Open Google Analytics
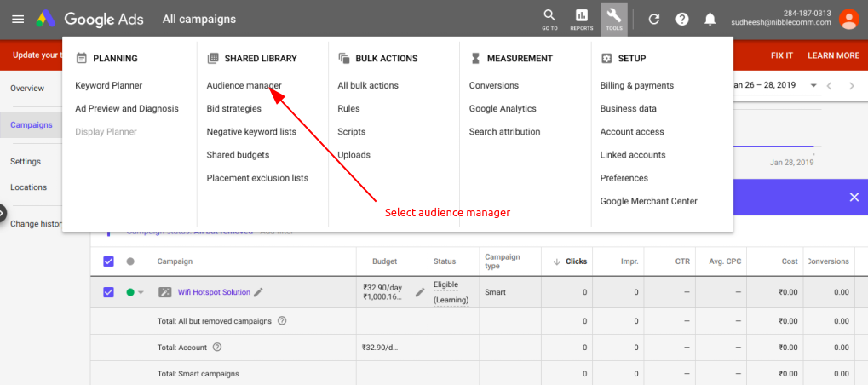 click(x=503, y=109)
